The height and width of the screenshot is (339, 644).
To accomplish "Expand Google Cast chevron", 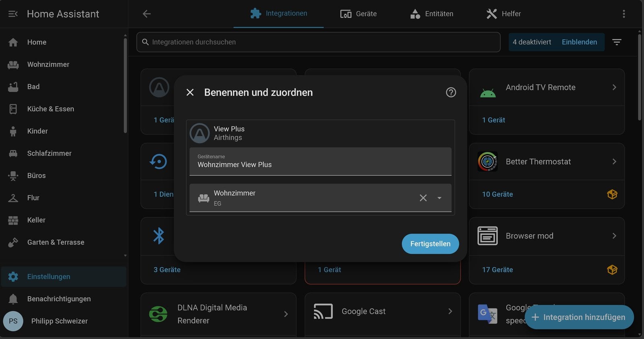I will click(x=450, y=311).
